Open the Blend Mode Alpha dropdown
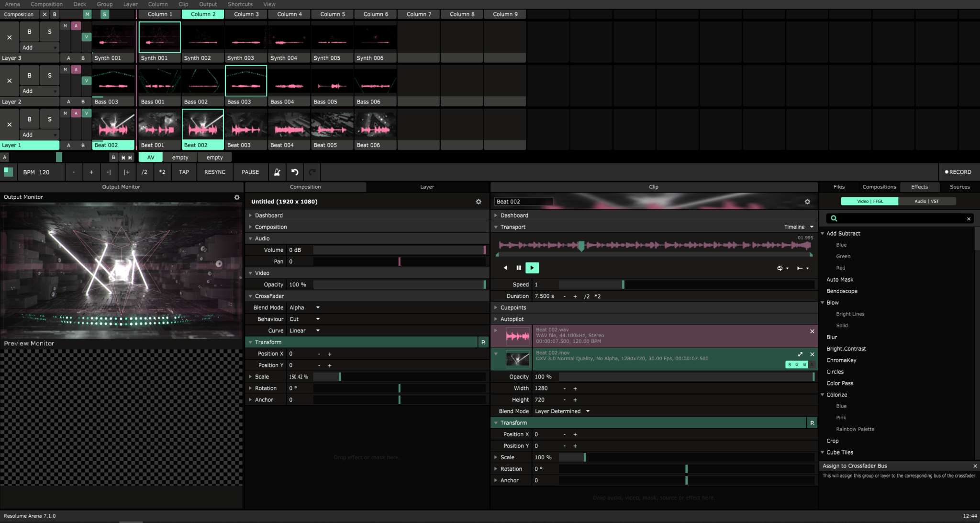 [304, 307]
